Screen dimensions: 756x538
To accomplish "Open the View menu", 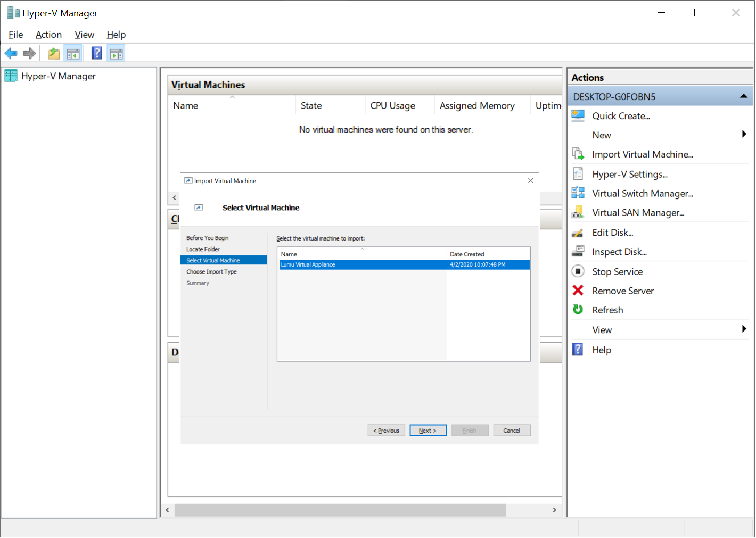I will coord(85,35).
